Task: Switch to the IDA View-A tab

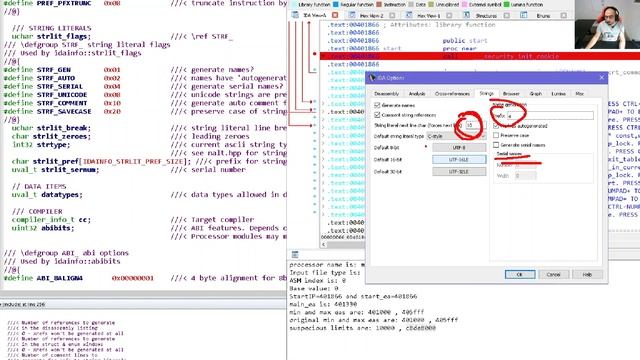Action: [x=314, y=16]
